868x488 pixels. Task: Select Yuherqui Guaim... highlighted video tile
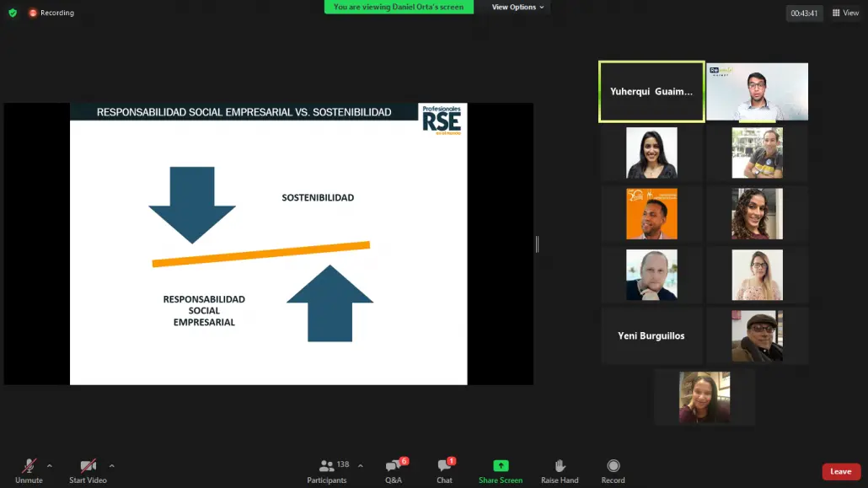coord(651,91)
